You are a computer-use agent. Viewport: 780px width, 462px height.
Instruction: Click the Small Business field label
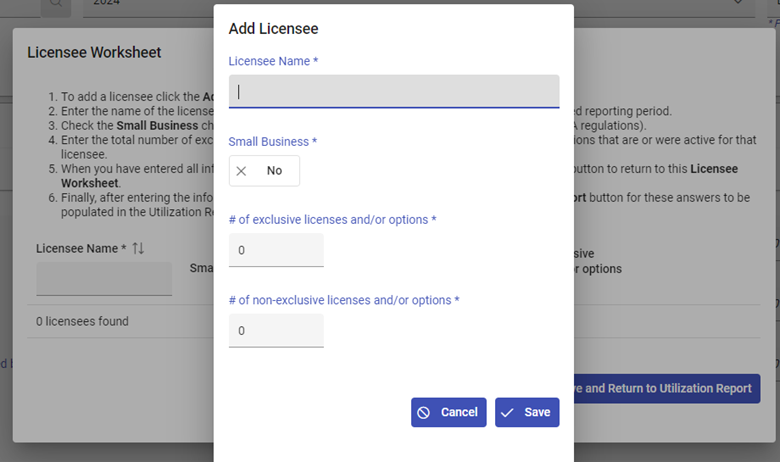pyautogui.click(x=272, y=142)
